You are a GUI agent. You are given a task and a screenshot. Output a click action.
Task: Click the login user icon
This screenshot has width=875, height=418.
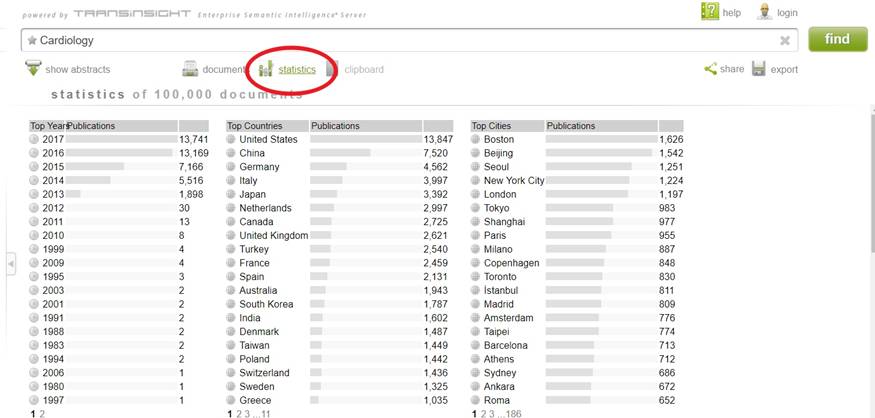point(765,12)
